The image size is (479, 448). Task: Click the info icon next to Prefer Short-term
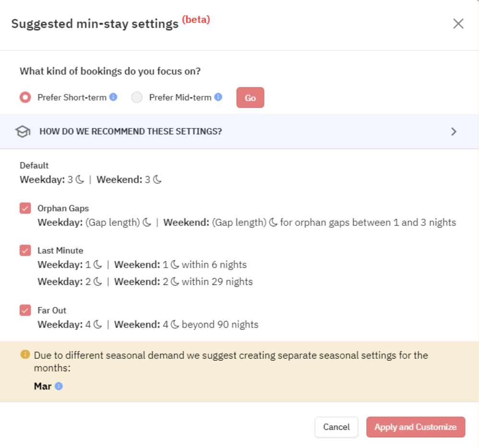(x=114, y=97)
